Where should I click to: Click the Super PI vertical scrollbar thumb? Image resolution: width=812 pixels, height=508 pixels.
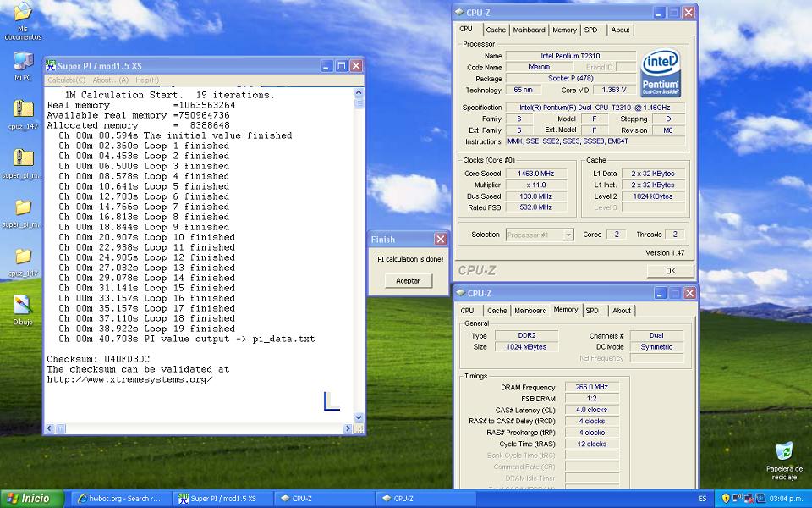[359, 102]
